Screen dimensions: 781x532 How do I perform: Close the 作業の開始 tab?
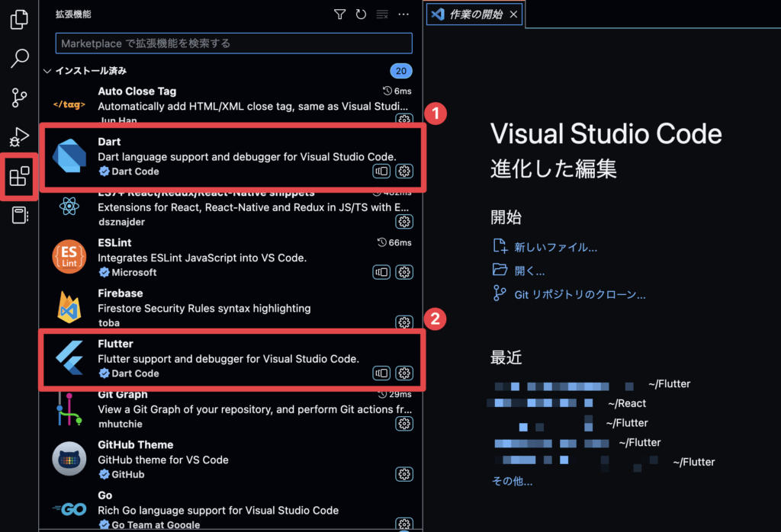pos(514,14)
